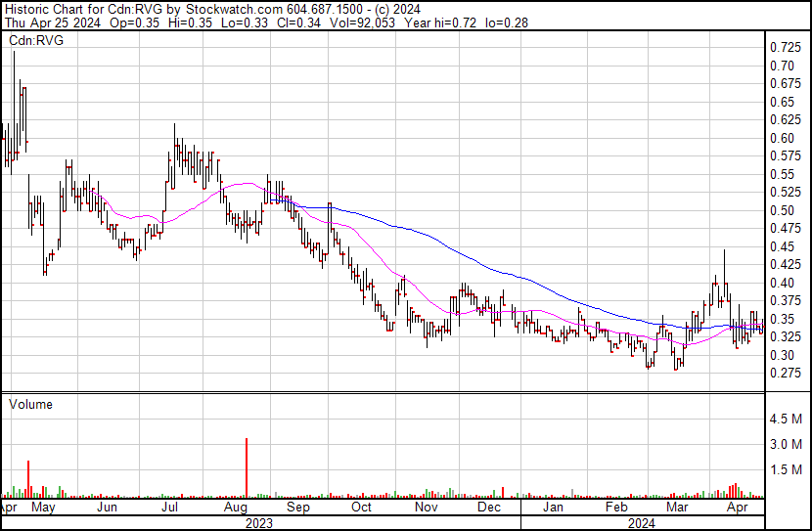Viewport: 812px width, 531px height.
Task: Click the 1.5 M volume axis label
Action: [786, 469]
